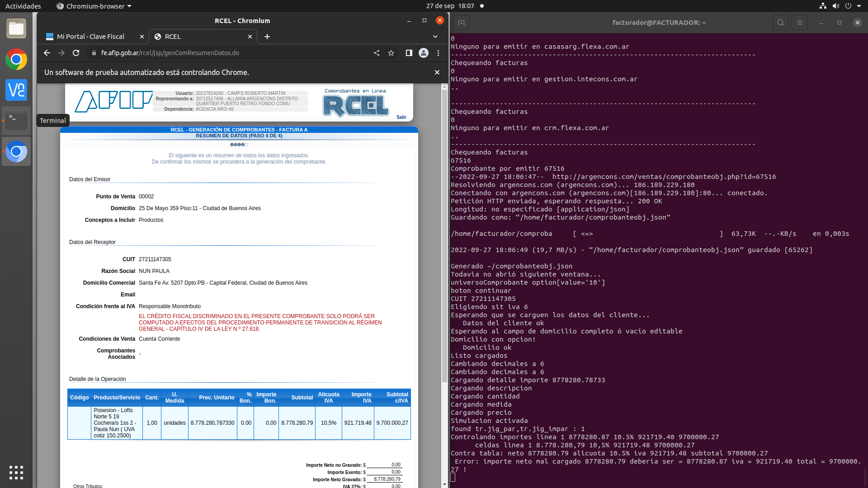Search within the terminal window
Image resolution: width=868 pixels, height=488 pixels.
[x=780, y=23]
